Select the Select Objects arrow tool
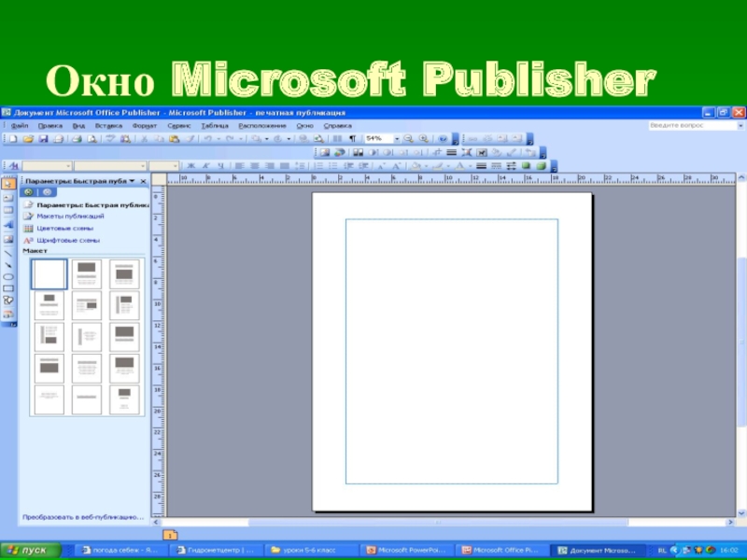The width and height of the screenshot is (747, 560). pyautogui.click(x=8, y=184)
